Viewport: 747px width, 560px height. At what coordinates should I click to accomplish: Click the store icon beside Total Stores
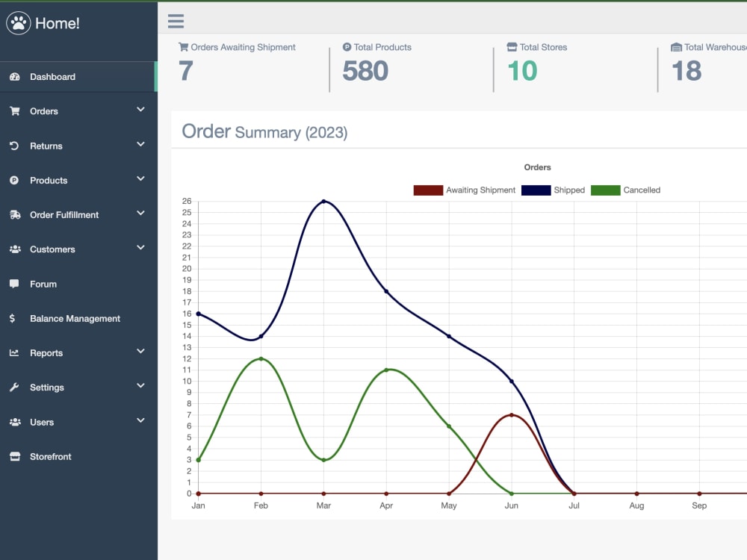coord(512,46)
